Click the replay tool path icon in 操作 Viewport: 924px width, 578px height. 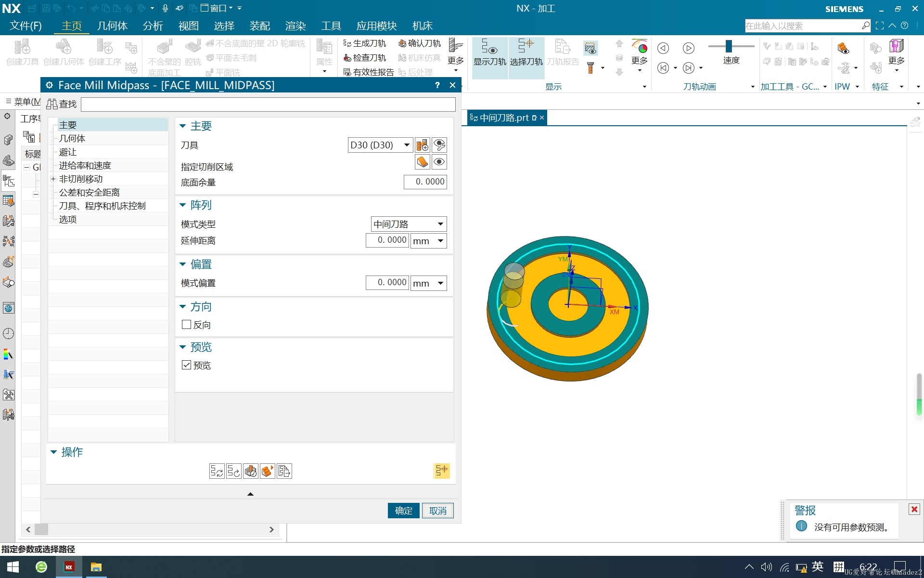tap(234, 471)
